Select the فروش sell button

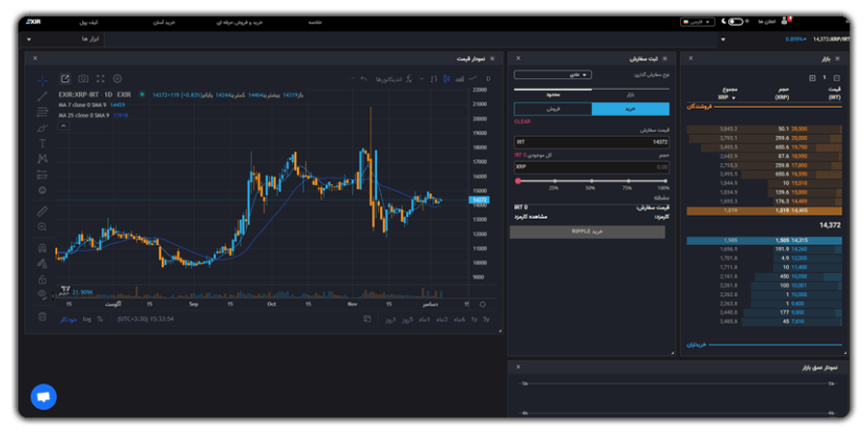coord(553,109)
